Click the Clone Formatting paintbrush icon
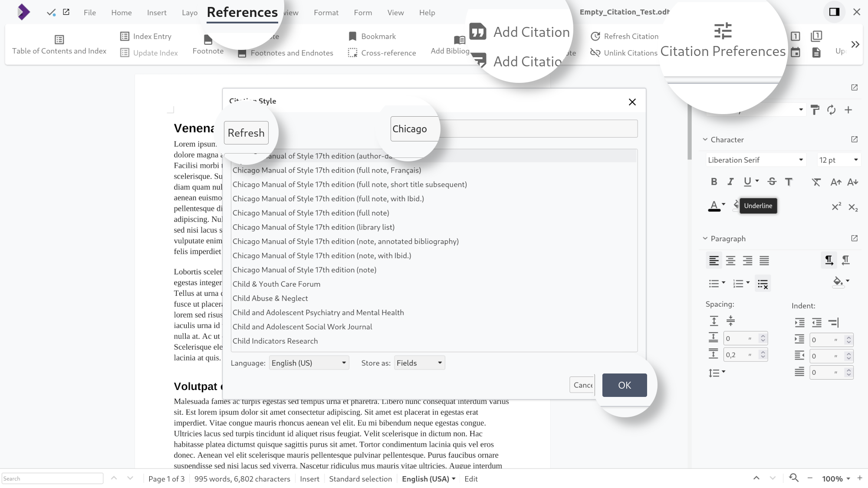This screenshot has height=488, width=868. tap(815, 110)
